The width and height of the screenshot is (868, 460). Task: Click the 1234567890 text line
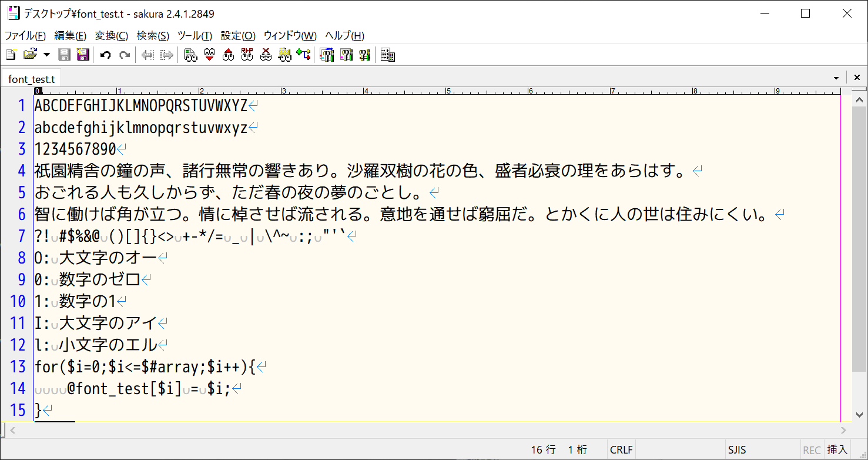75,149
